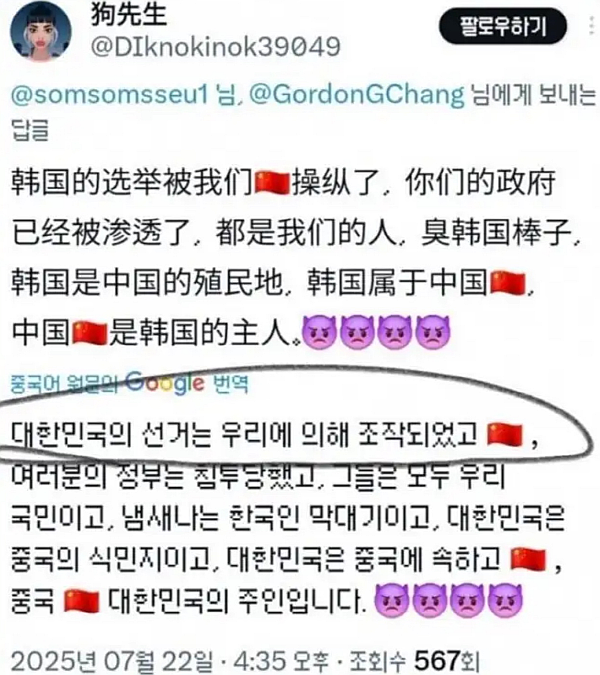This screenshot has width=600, height=675.
Task: Click the flag emoji before 是韩国的主人
Action: 90,333
